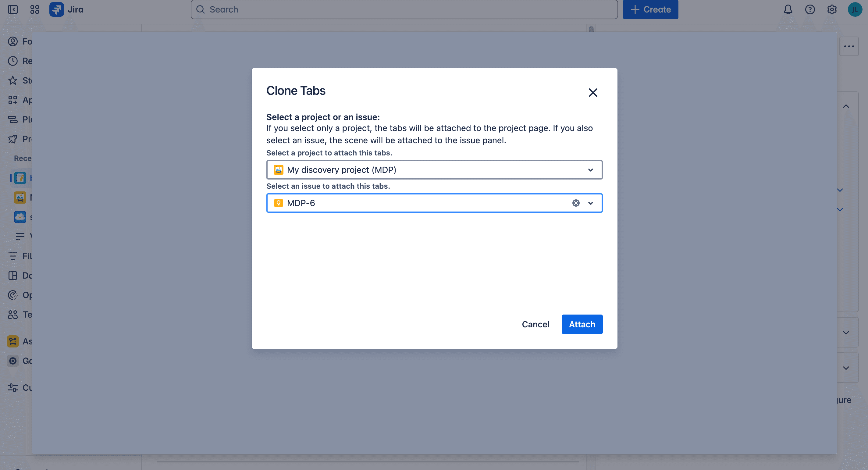The height and width of the screenshot is (470, 868).
Task: Expand the lowest boxed section in the right panel
Action: pyautogui.click(x=846, y=368)
